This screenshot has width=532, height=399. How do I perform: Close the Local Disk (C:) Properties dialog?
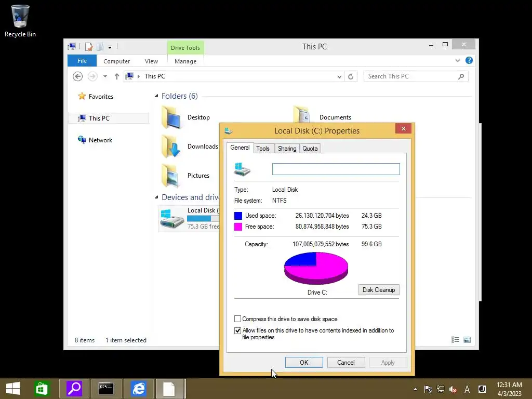tap(403, 128)
